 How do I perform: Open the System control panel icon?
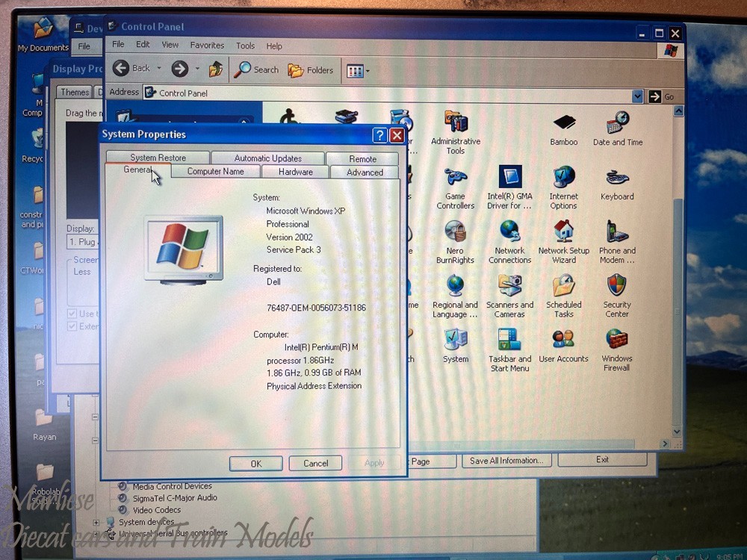pos(456,346)
